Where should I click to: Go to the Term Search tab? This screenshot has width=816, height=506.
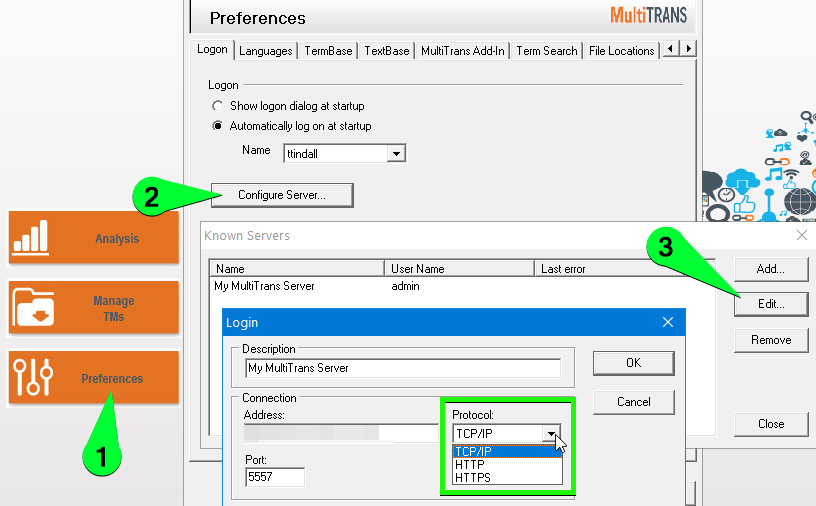[x=547, y=51]
